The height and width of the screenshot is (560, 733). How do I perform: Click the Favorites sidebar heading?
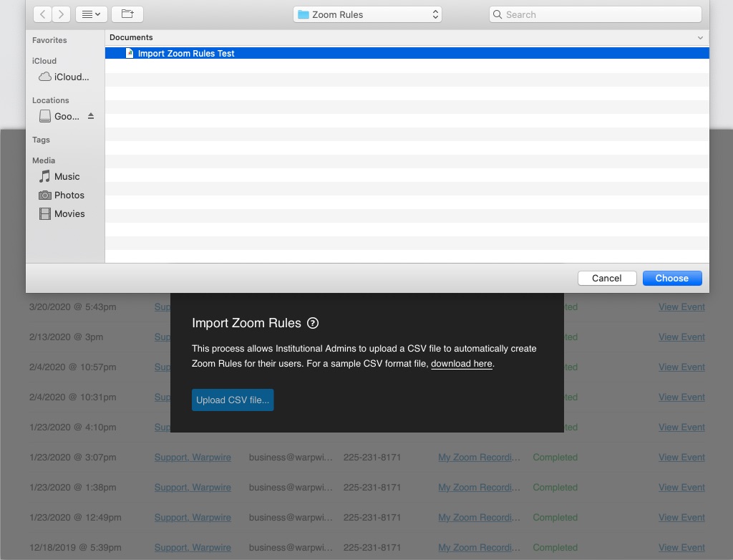49,40
